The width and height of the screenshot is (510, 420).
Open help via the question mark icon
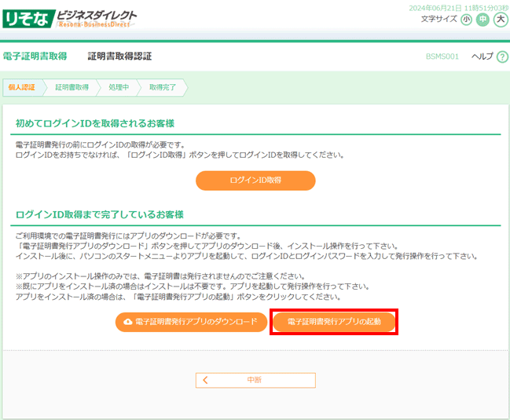click(502, 57)
